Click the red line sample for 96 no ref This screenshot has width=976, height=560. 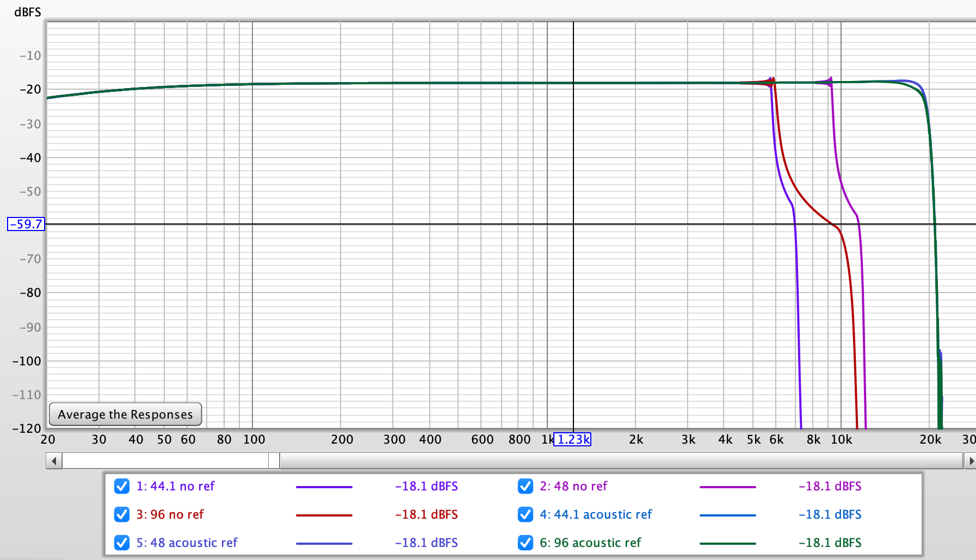click(324, 515)
